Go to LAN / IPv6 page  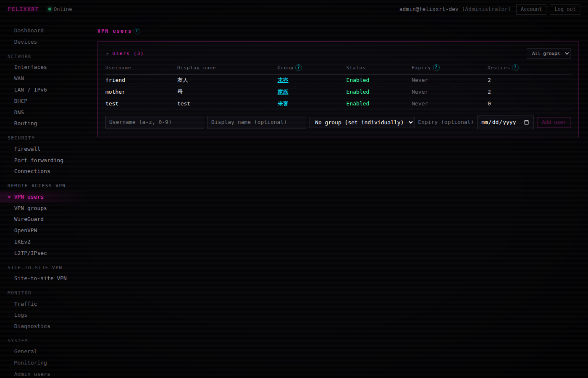click(31, 90)
